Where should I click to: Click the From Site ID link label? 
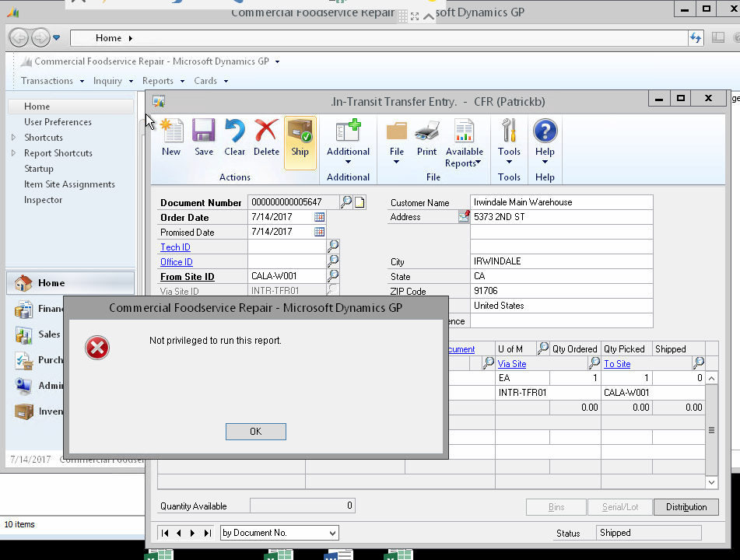188,277
